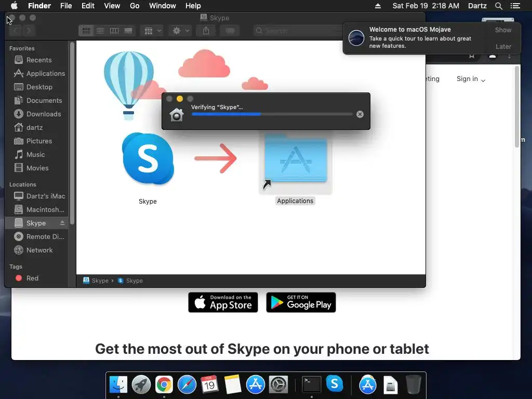Click the eject icon in menu bar

(378, 6)
